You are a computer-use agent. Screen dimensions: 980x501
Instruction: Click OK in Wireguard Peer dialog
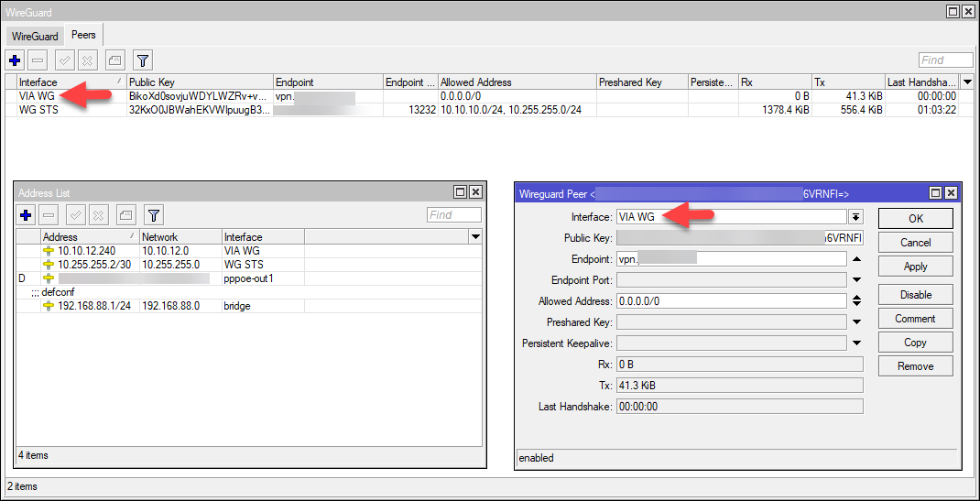point(916,219)
